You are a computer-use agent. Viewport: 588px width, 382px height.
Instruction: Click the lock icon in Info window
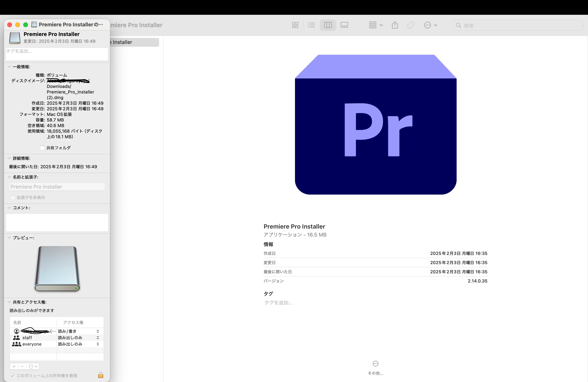[101, 375]
